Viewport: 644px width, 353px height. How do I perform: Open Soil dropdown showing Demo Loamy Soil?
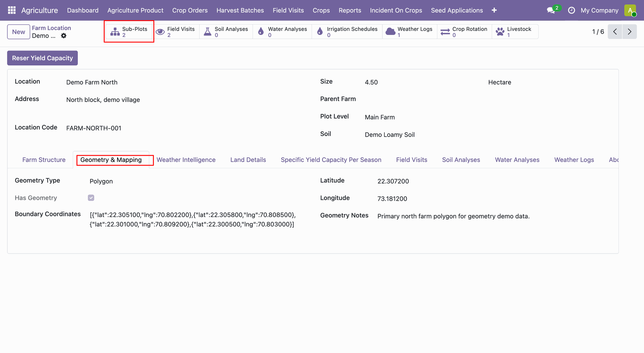coord(488,135)
